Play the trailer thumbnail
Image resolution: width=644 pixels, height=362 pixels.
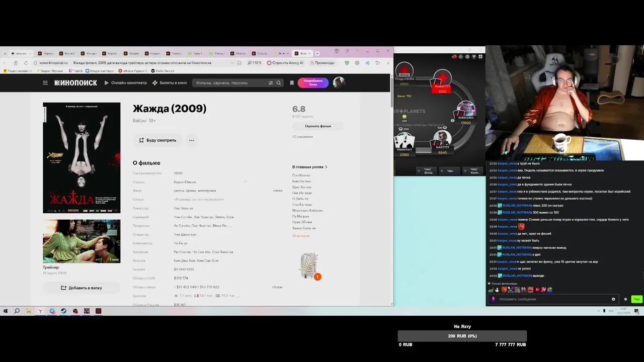pyautogui.click(x=82, y=241)
